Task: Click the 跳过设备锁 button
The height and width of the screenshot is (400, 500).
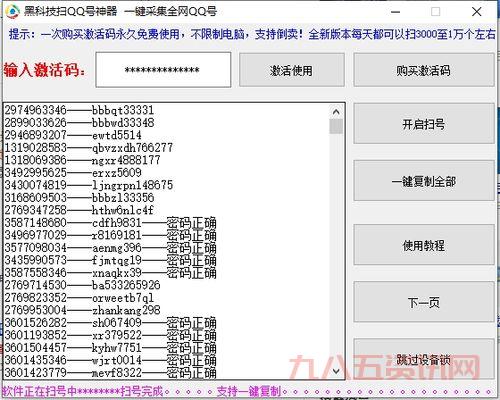Action: 424,359
